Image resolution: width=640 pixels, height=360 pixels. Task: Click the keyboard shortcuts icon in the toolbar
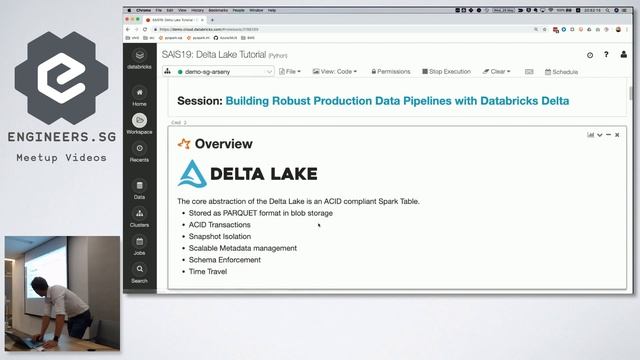point(529,71)
